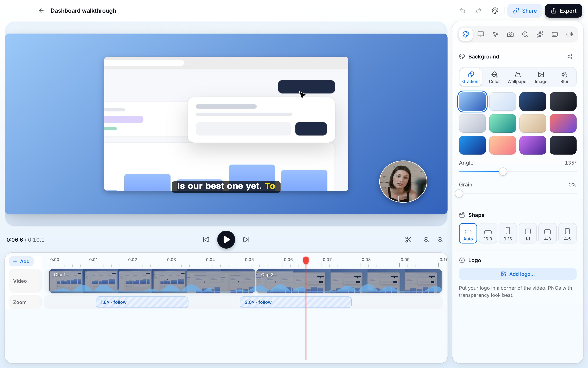Switch to the Blur background tab
The height and width of the screenshot is (368, 588).
pos(564,77)
